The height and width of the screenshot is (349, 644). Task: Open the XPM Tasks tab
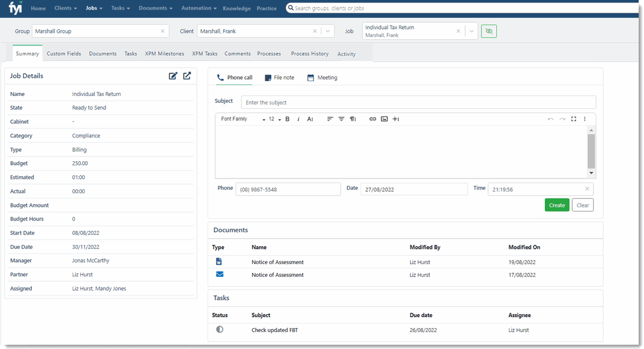(205, 54)
